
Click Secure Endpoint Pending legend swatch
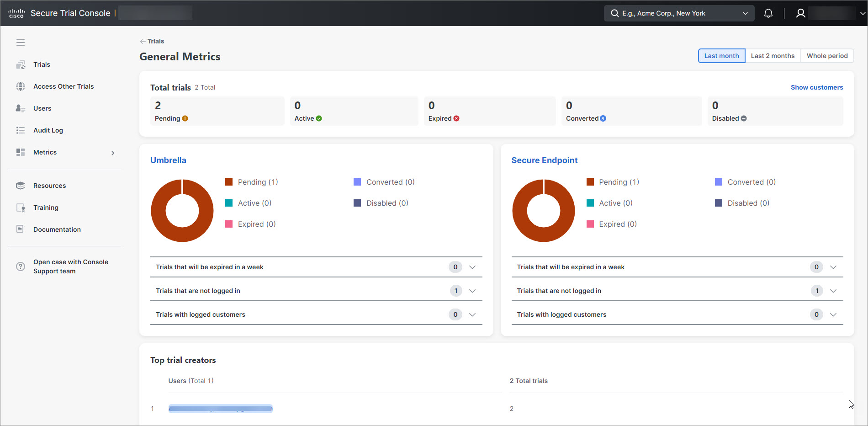coord(590,182)
